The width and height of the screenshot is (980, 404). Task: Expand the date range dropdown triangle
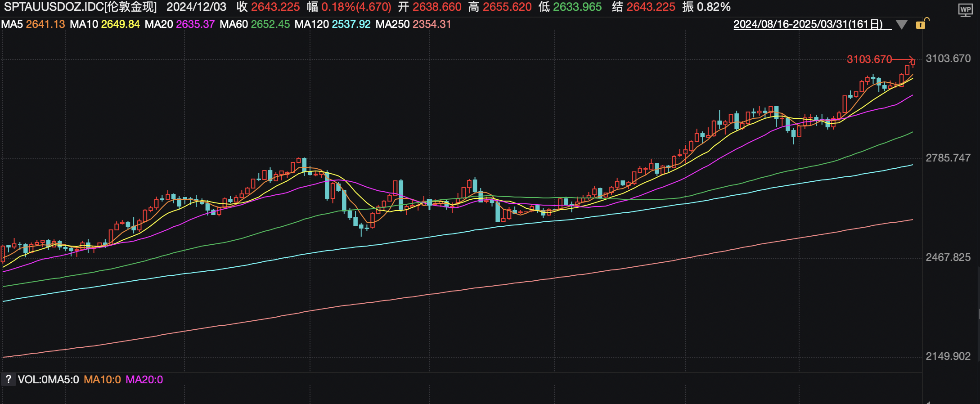(902, 24)
